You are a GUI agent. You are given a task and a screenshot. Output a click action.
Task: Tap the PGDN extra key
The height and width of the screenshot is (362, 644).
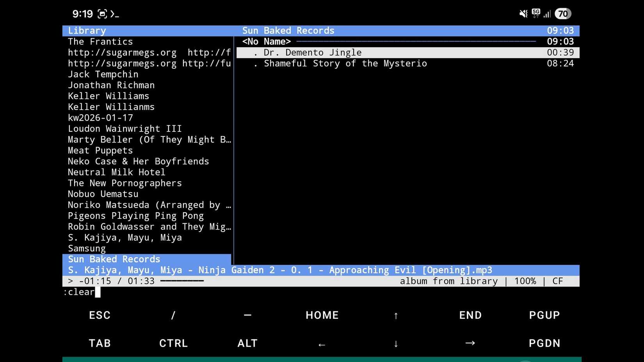coord(544,343)
